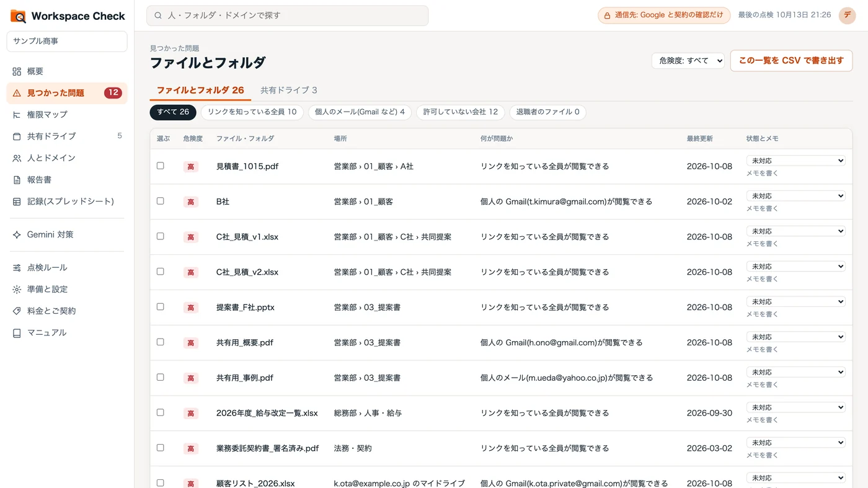This screenshot has height=488, width=868.
Task: Open the 危険度: すべて filter dropdown
Action: (688, 61)
